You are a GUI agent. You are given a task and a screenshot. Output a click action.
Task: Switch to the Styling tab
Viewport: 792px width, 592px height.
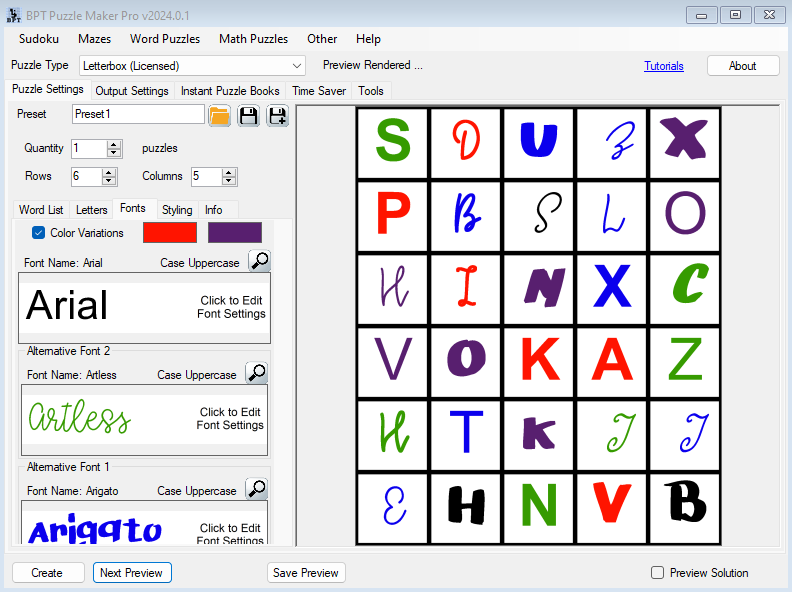177,210
